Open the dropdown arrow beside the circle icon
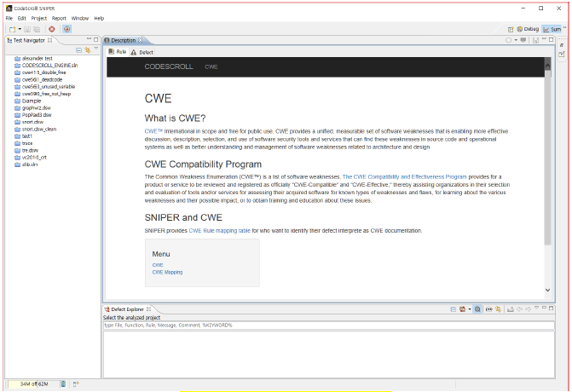This screenshot has width=572, height=392. (x=516, y=40)
